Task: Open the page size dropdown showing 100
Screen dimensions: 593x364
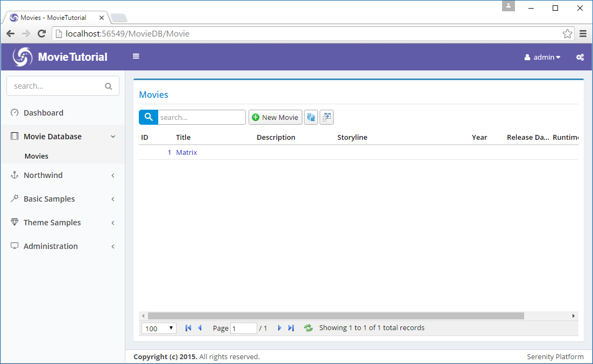Action: (159, 328)
